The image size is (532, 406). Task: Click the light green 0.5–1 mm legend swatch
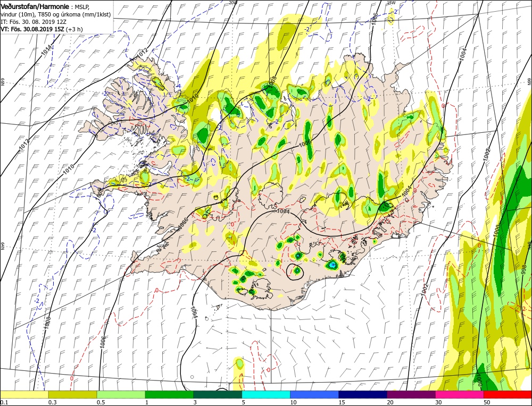(121, 394)
